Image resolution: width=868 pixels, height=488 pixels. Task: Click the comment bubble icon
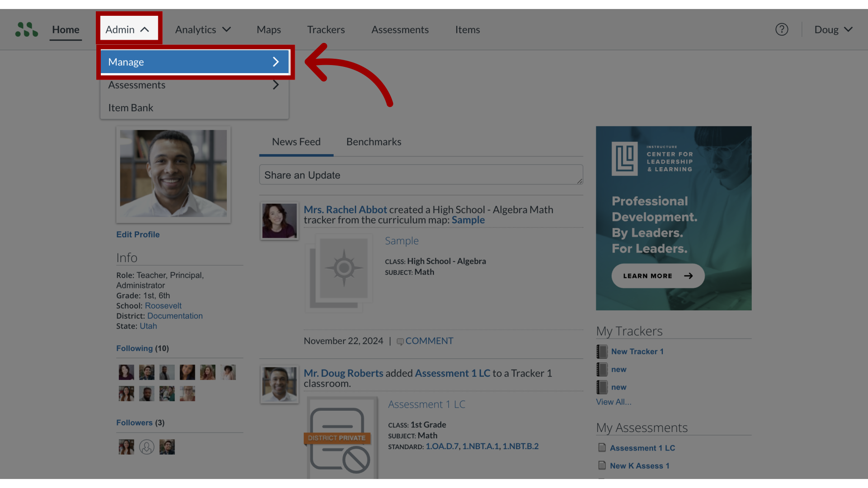click(x=400, y=342)
